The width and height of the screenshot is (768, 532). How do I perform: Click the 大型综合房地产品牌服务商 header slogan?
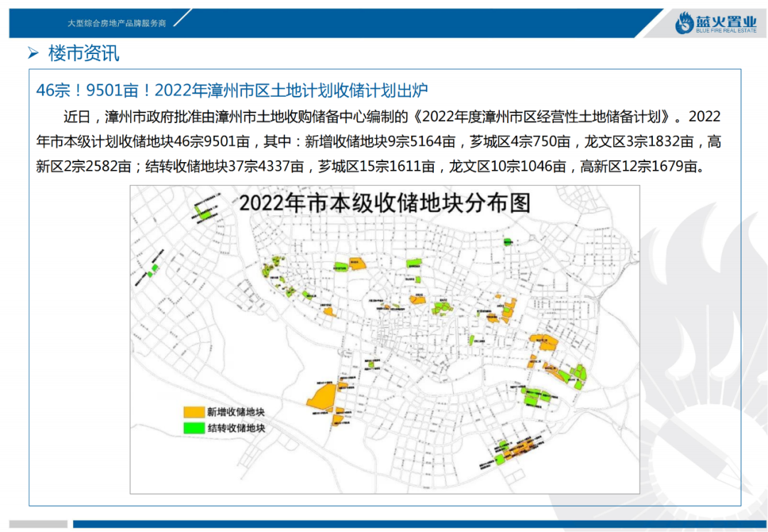(117, 23)
